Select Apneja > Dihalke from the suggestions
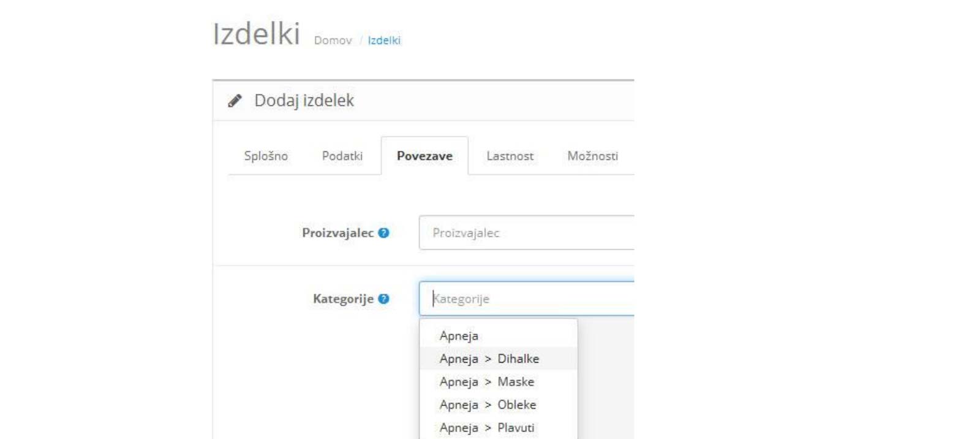Image resolution: width=980 pixels, height=439 pixels. click(489, 359)
